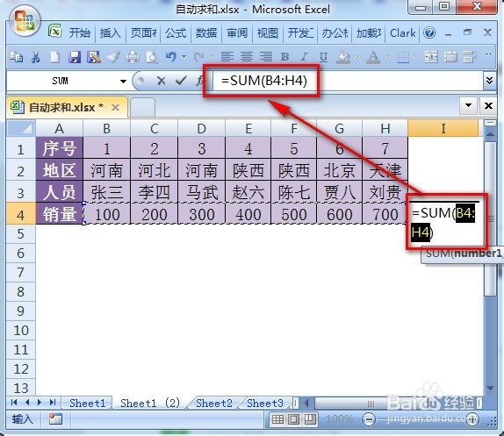
Task: Toggle Underline formatting
Action: click(323, 57)
